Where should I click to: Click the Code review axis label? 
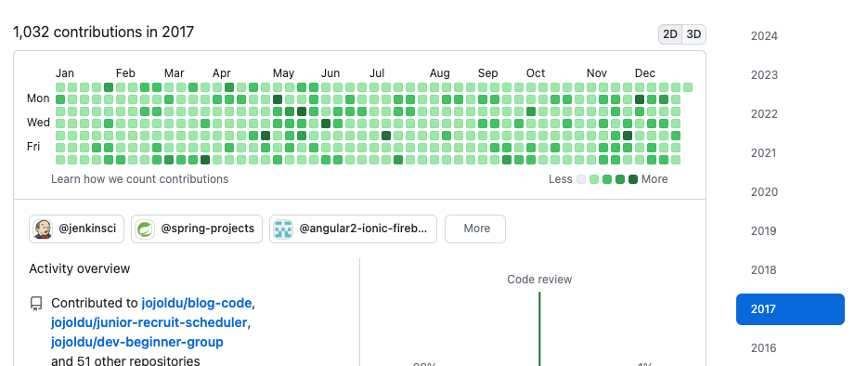click(x=539, y=280)
